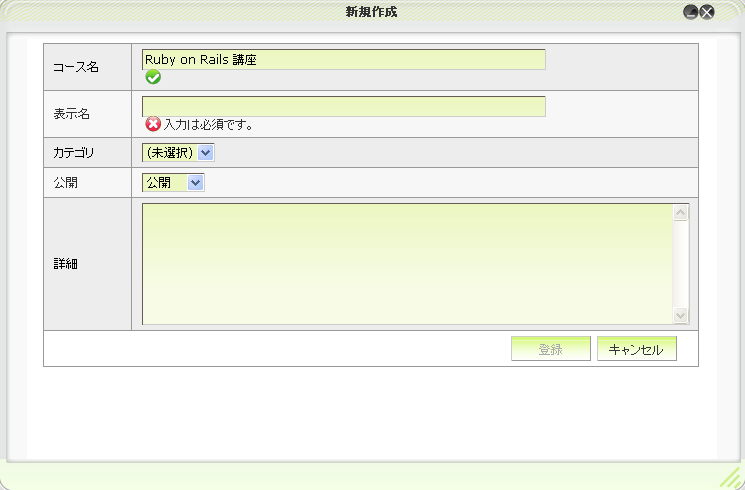745x490 pixels.
Task: Click inside the 詳細 text area
Action: coord(407,264)
